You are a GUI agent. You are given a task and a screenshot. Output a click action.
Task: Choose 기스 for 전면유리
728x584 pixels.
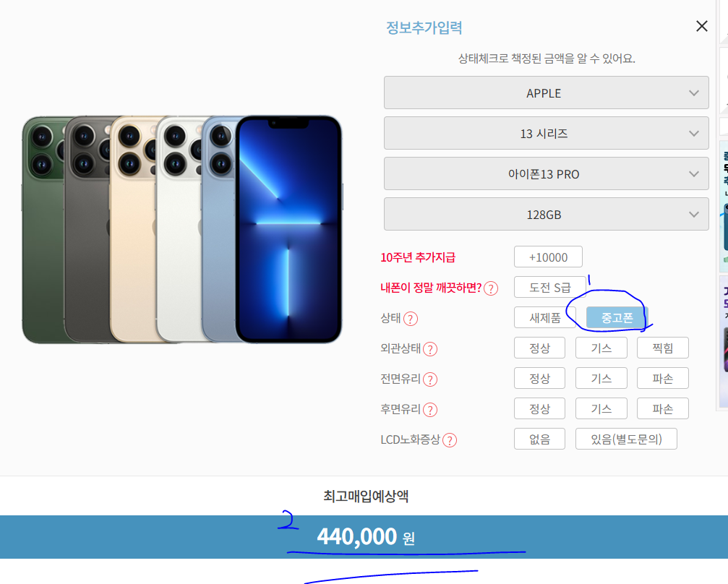[x=601, y=378]
